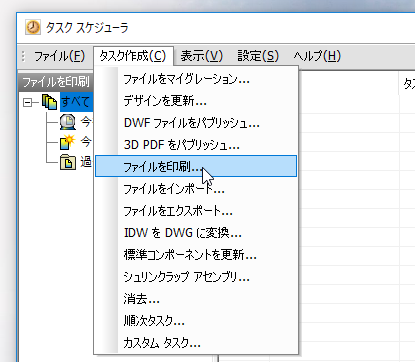Select 標準コンポーネントを更新... entry
Viewport: 415px width, 362px height.
pyautogui.click(x=196, y=255)
